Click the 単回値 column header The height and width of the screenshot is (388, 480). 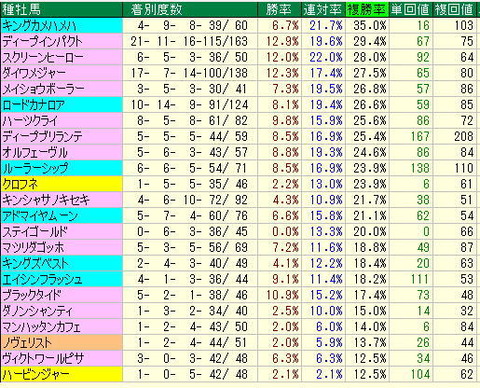click(410, 10)
